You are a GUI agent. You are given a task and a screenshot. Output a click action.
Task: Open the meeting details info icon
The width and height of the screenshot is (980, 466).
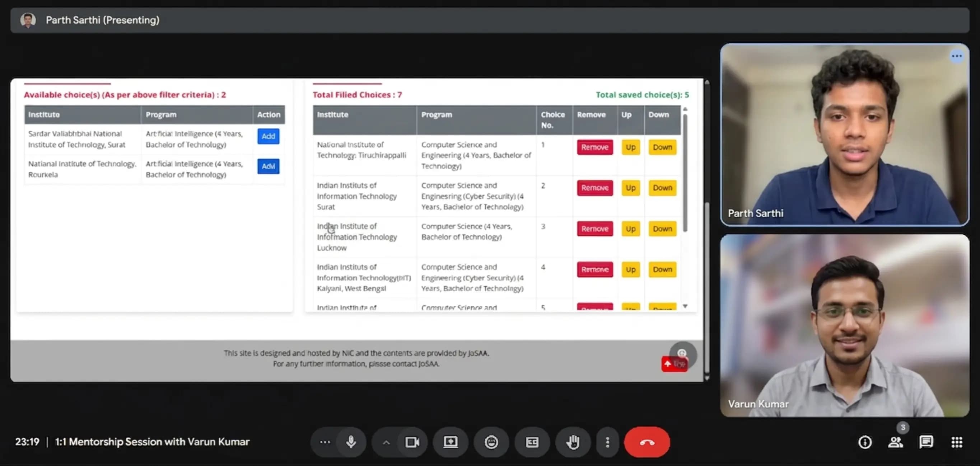point(865,442)
